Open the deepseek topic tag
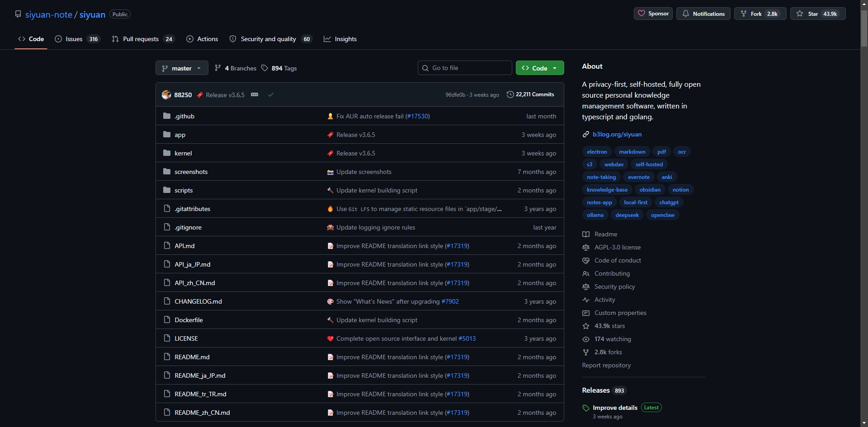Screen dimensions: 868x427 627,215
